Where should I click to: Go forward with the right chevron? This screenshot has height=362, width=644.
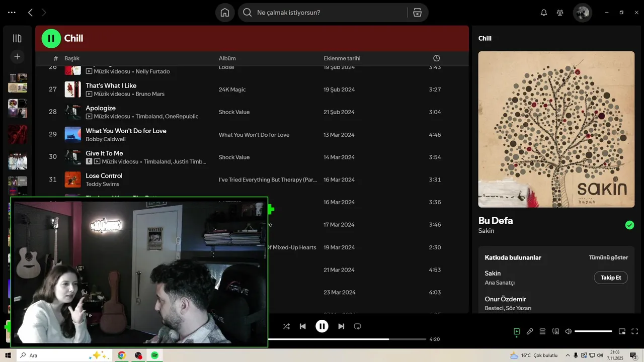(44, 13)
